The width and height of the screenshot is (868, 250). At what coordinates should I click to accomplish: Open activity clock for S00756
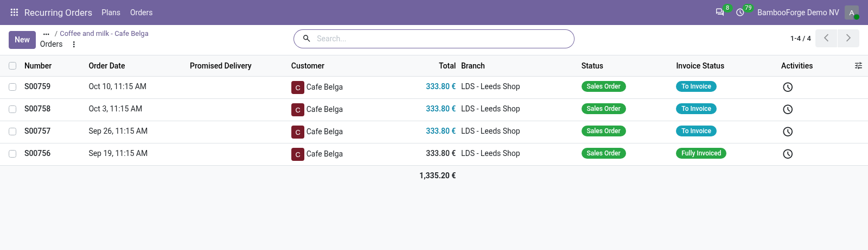pyautogui.click(x=788, y=154)
